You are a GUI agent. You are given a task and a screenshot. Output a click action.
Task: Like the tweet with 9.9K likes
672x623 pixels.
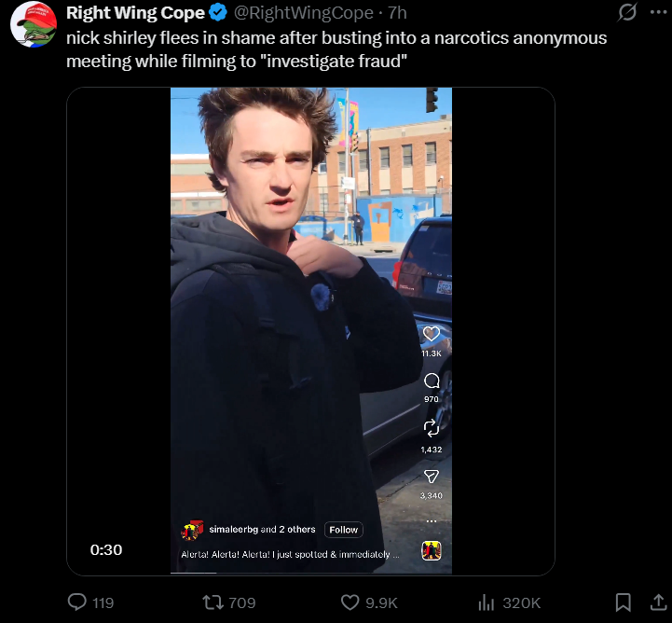click(369, 602)
